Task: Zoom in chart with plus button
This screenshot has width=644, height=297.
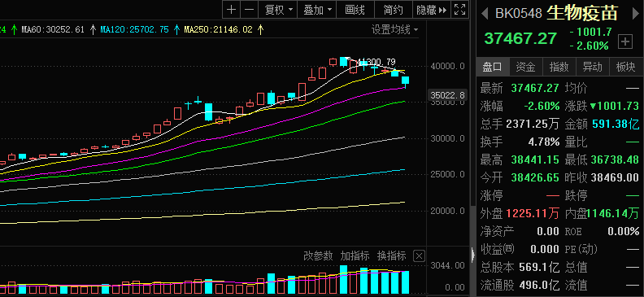Action: 232,10
